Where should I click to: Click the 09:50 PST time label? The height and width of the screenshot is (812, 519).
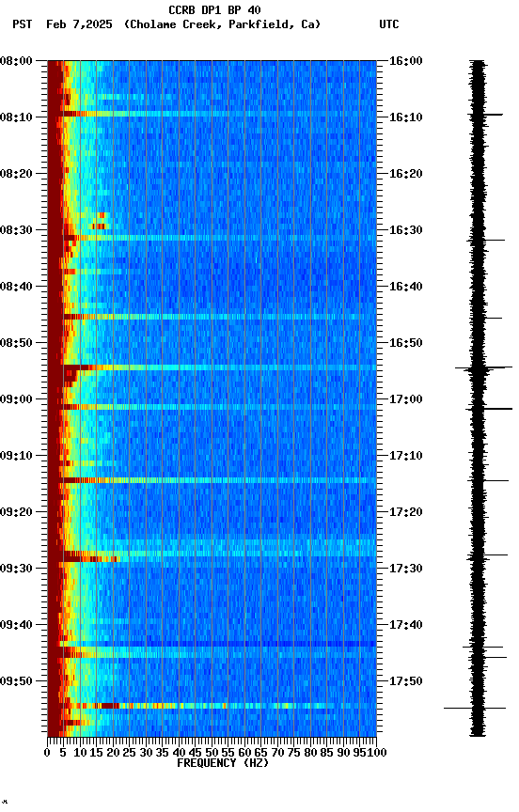pyautogui.click(x=16, y=681)
